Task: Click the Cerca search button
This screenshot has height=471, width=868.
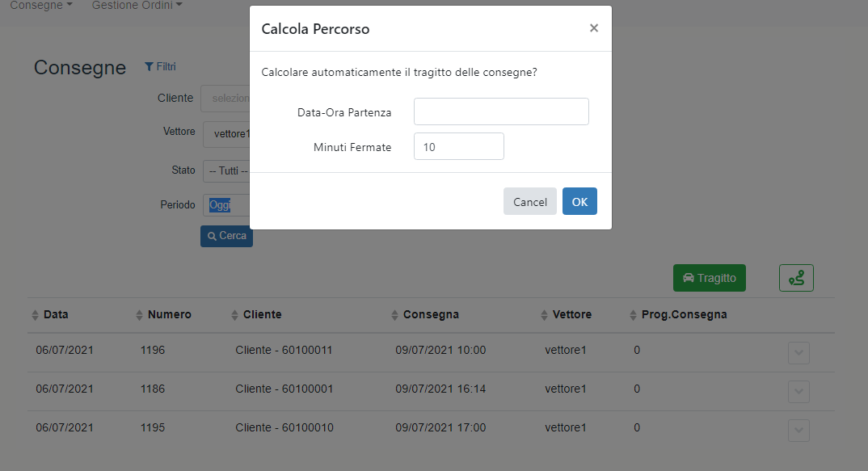Action: [x=226, y=236]
